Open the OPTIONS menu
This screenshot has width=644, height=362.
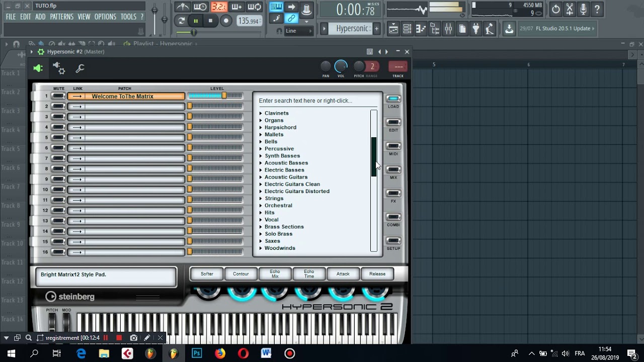click(x=105, y=17)
